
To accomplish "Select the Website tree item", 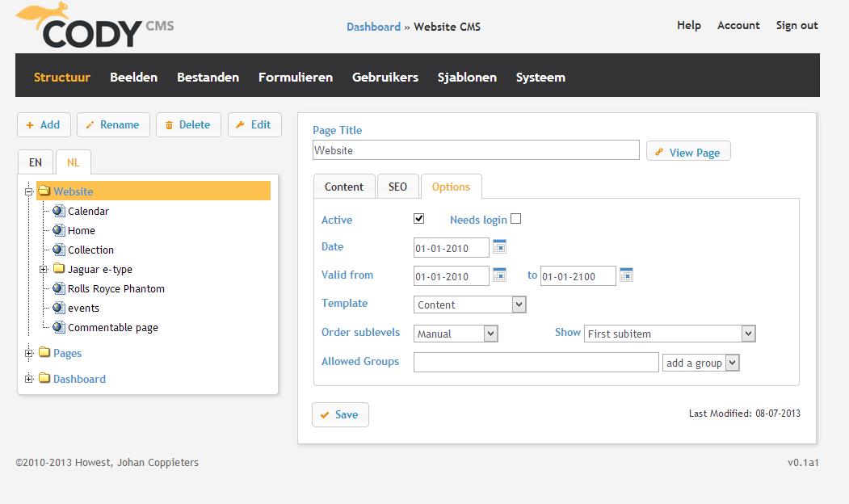I will pos(153,191).
